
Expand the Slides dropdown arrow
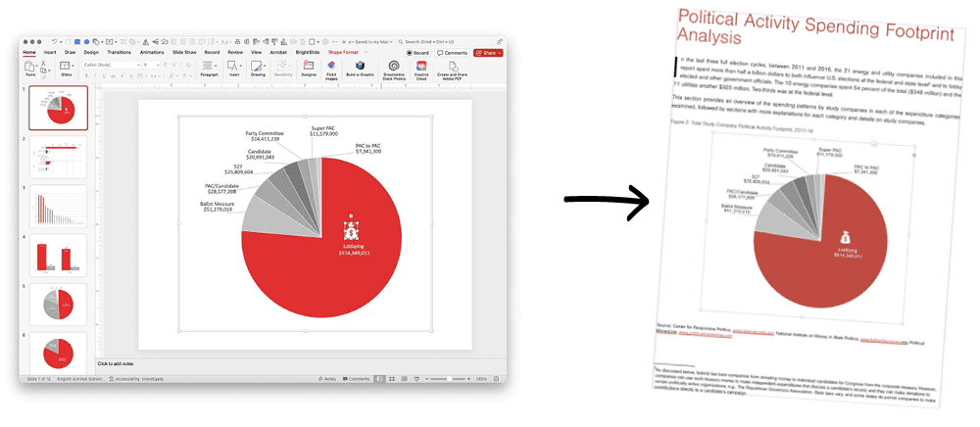pyautogui.click(x=73, y=66)
